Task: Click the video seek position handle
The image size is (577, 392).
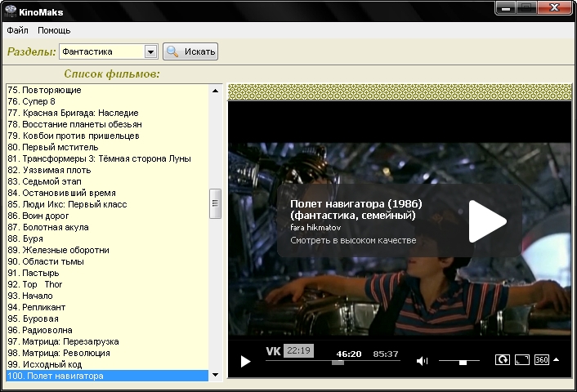Action: [x=338, y=363]
